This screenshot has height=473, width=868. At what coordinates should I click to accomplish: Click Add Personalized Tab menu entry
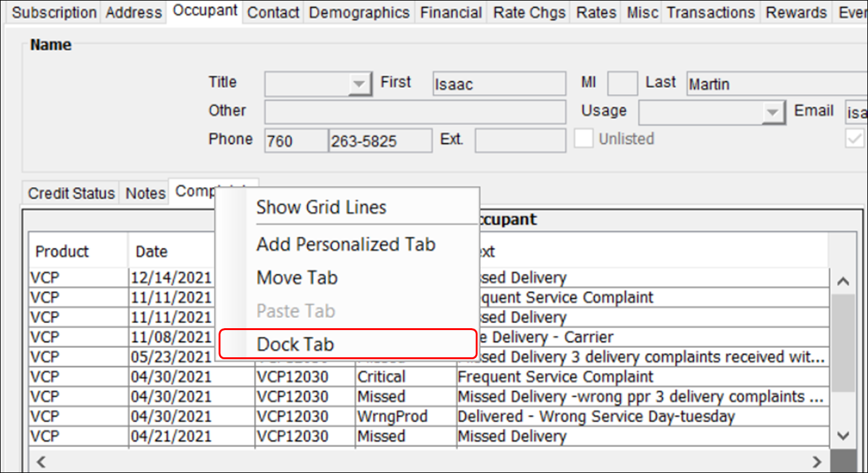coord(346,245)
